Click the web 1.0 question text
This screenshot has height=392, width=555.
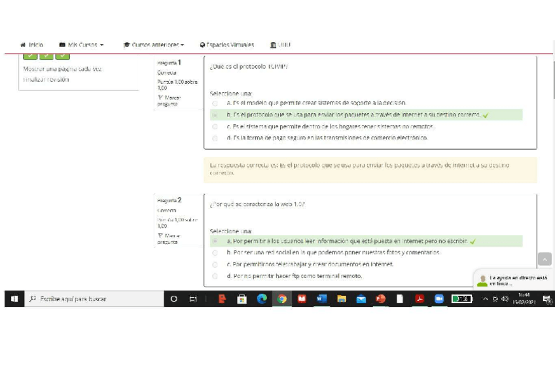[257, 204]
